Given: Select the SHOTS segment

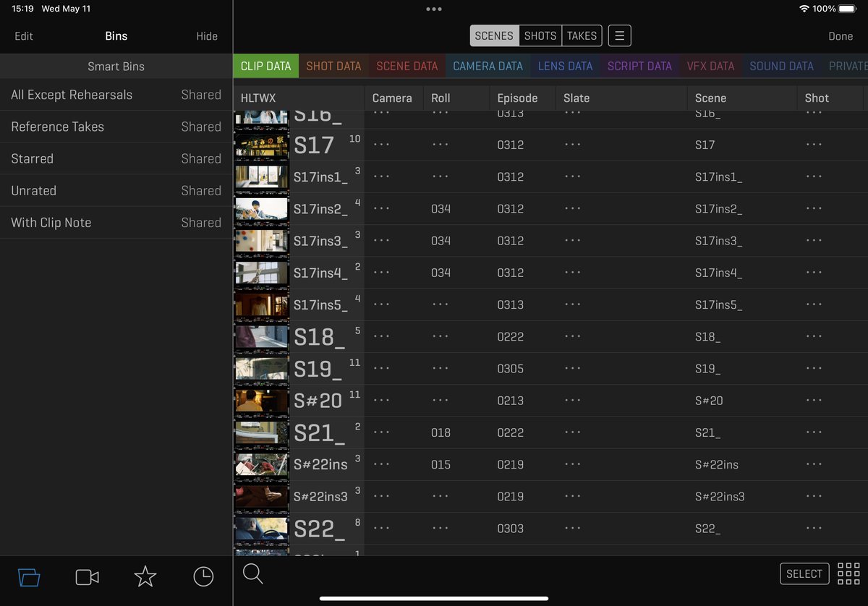Looking at the screenshot, I should coord(540,35).
